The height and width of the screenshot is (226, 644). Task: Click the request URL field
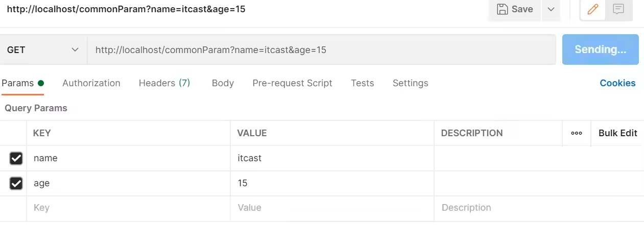[x=322, y=50]
